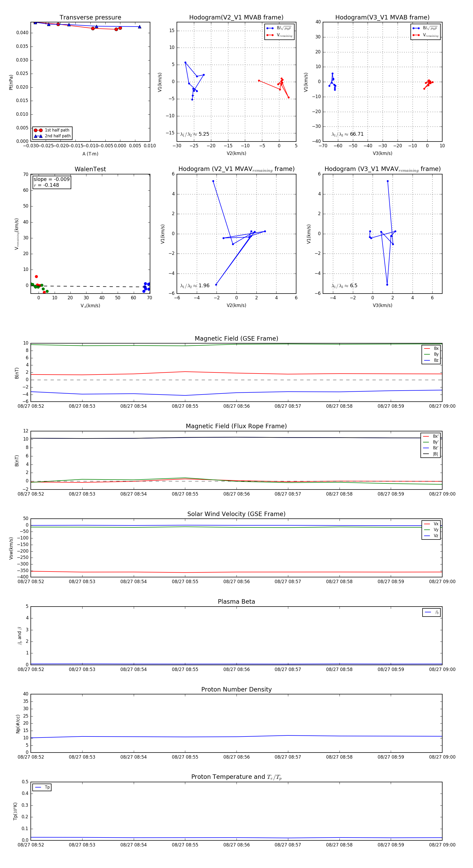The image size is (473, 868).
Task: Select the 'λ1/λ3 ≈ 66.71' eigenvalue ratio text
Action: (347, 134)
